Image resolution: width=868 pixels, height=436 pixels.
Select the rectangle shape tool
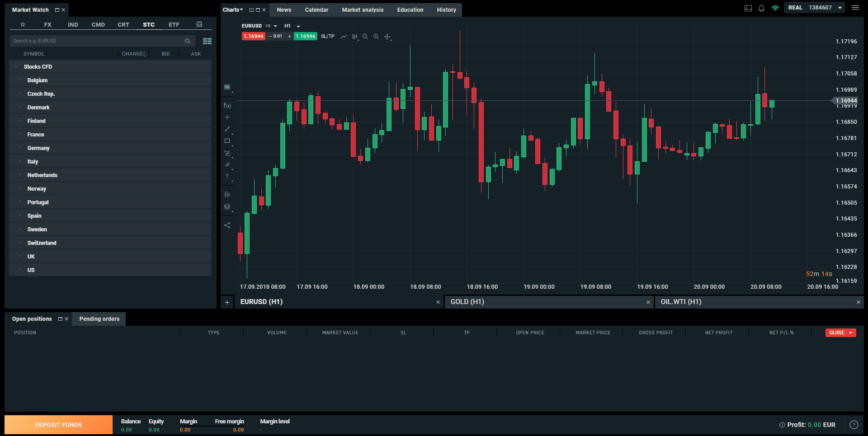227,141
